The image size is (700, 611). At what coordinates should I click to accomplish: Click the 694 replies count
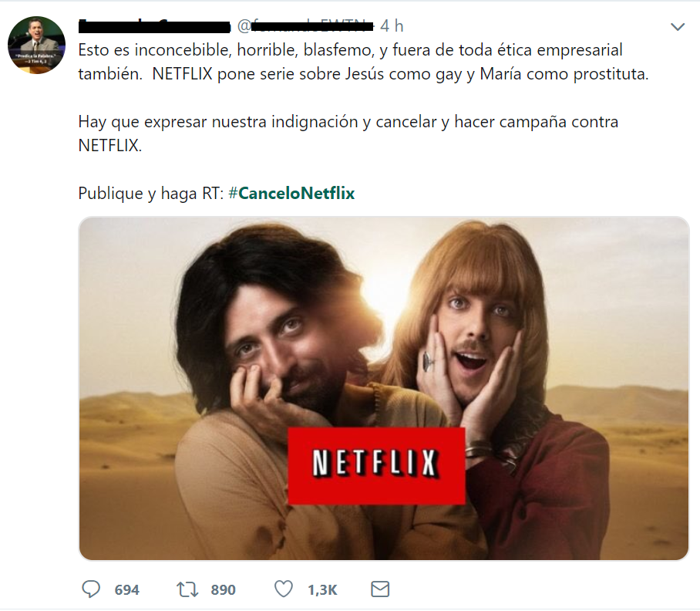[126, 590]
